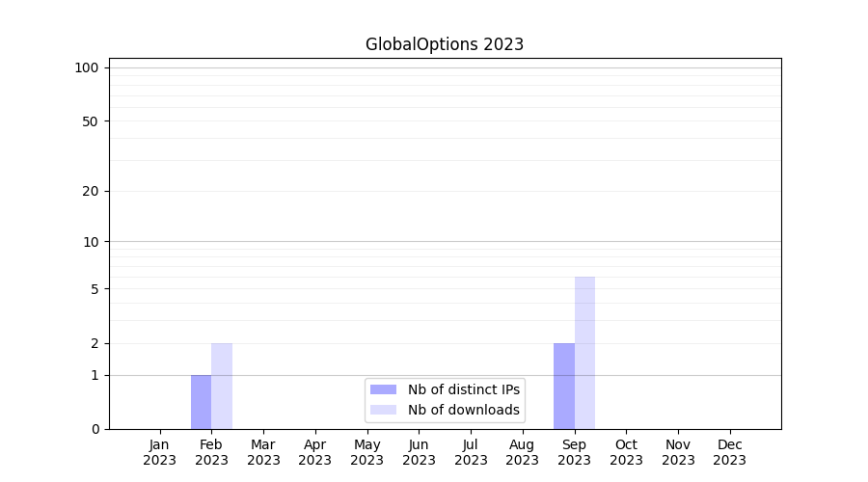This screenshot has width=868, height=482.
Task: Click the February downloads bar
Action: 222,386
